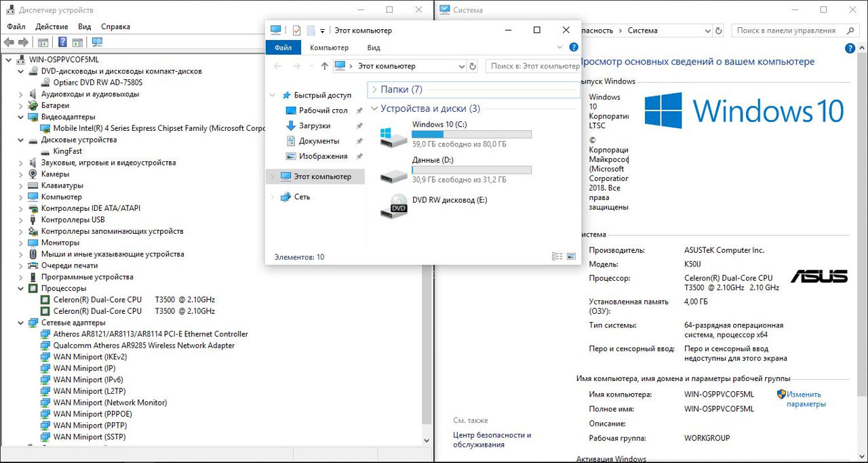Open the Explorer address bar history dropdown

point(461,66)
